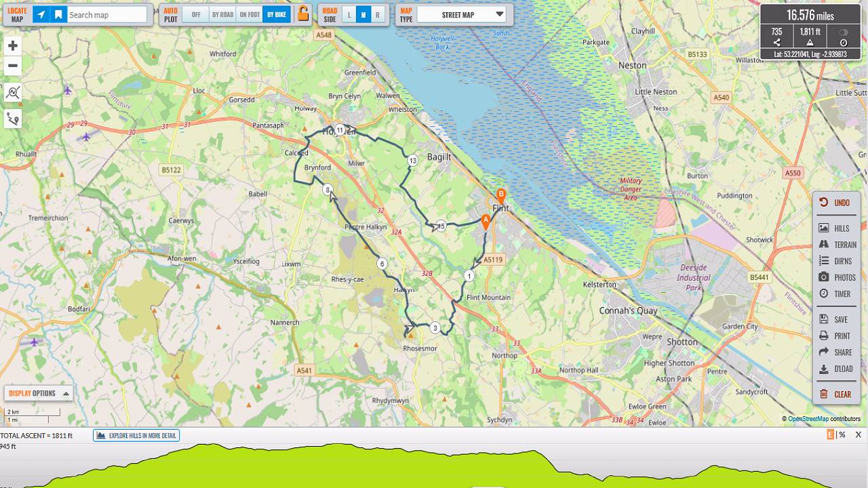Set auto plot to OFF
This screenshot has height=488, width=868.
click(196, 15)
